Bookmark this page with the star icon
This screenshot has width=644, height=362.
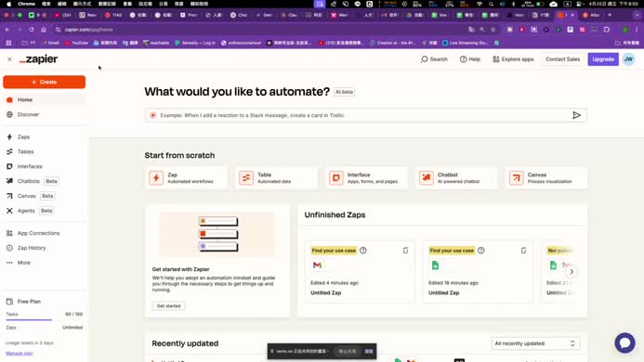tap(493, 30)
